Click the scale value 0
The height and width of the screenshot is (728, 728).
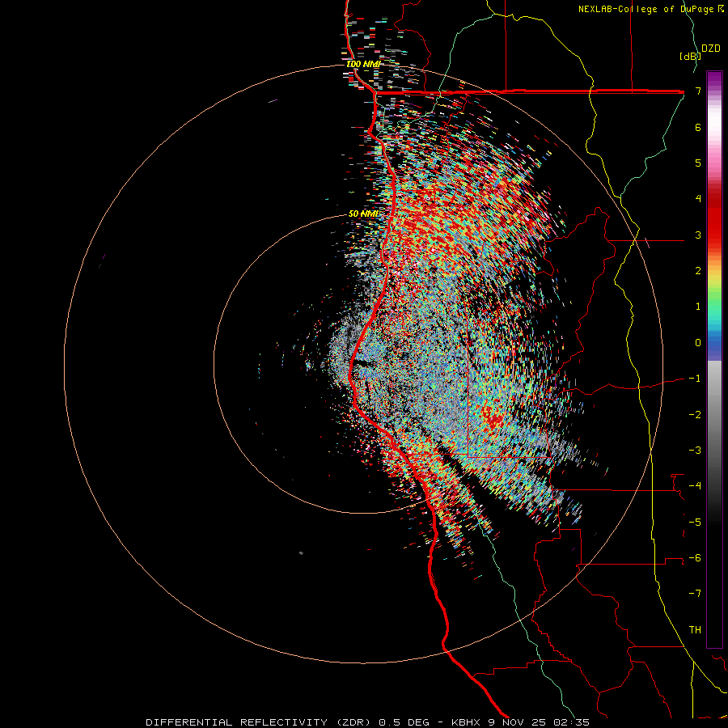pyautogui.click(x=698, y=343)
